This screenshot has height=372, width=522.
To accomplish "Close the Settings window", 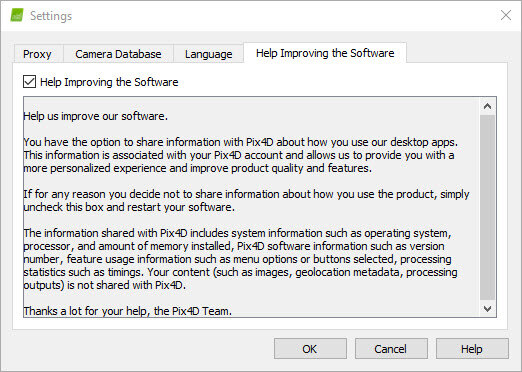I will coord(506,15).
